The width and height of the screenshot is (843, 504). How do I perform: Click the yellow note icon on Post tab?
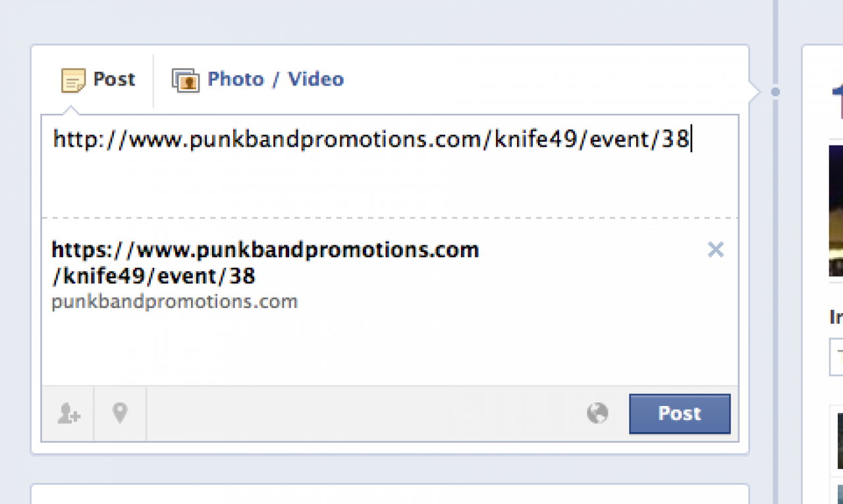(73, 80)
